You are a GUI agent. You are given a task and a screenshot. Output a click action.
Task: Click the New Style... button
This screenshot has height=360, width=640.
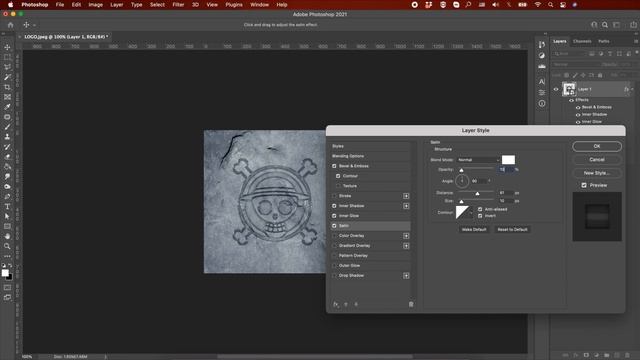597,173
